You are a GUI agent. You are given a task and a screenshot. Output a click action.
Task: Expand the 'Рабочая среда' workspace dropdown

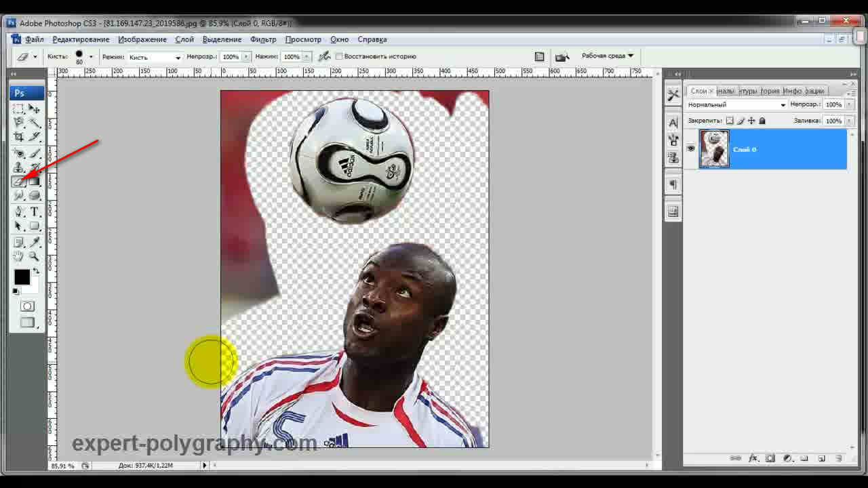(x=607, y=56)
